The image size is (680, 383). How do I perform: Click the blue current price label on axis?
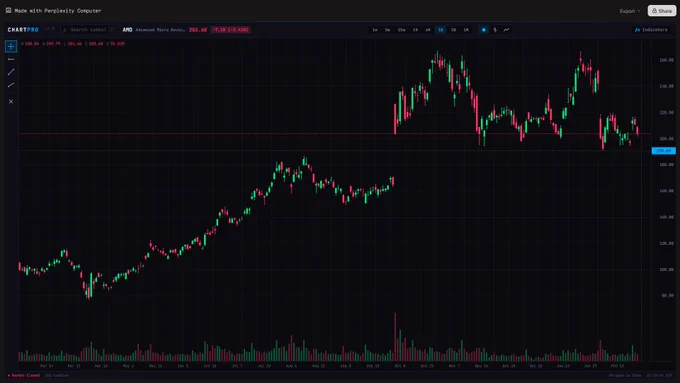click(664, 151)
